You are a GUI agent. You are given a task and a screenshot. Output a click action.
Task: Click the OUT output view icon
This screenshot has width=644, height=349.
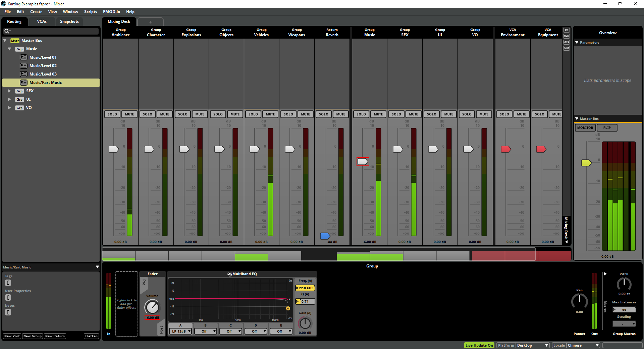(566, 48)
